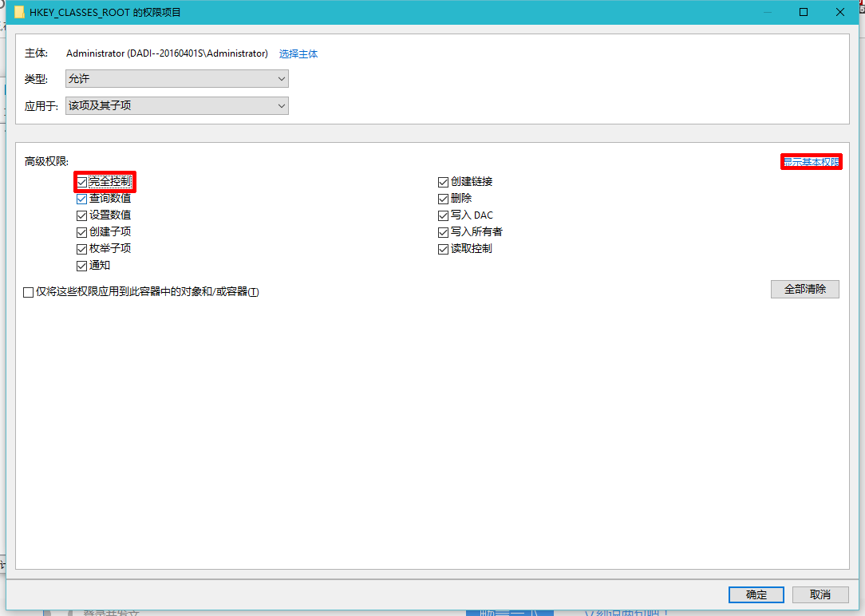Disable the 创建子项 permission
Viewport: 865px width, 616px height.
click(x=82, y=232)
